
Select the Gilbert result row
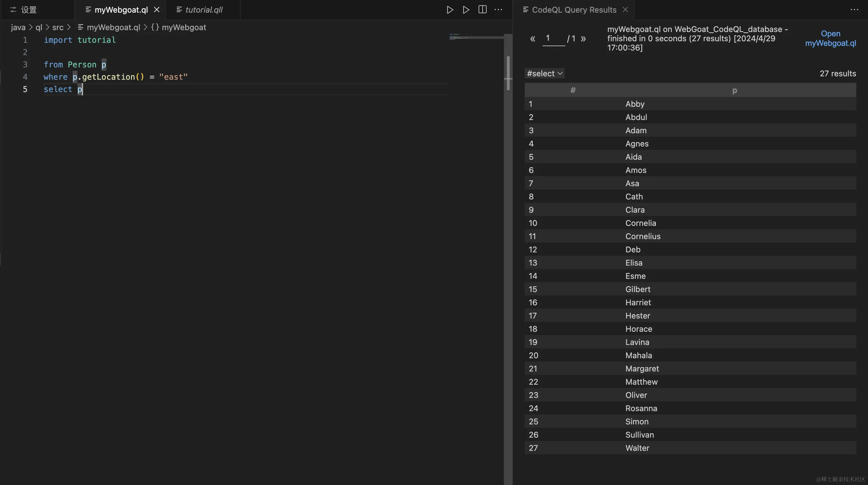691,289
